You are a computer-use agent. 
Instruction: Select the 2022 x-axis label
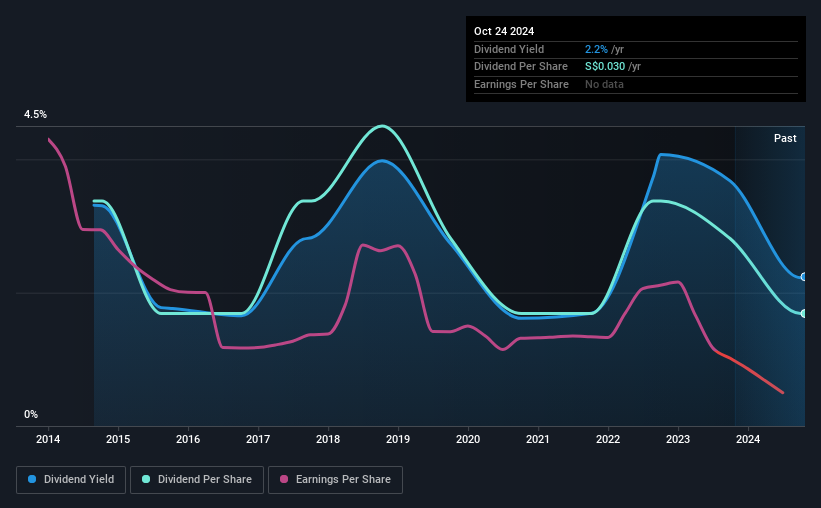608,439
